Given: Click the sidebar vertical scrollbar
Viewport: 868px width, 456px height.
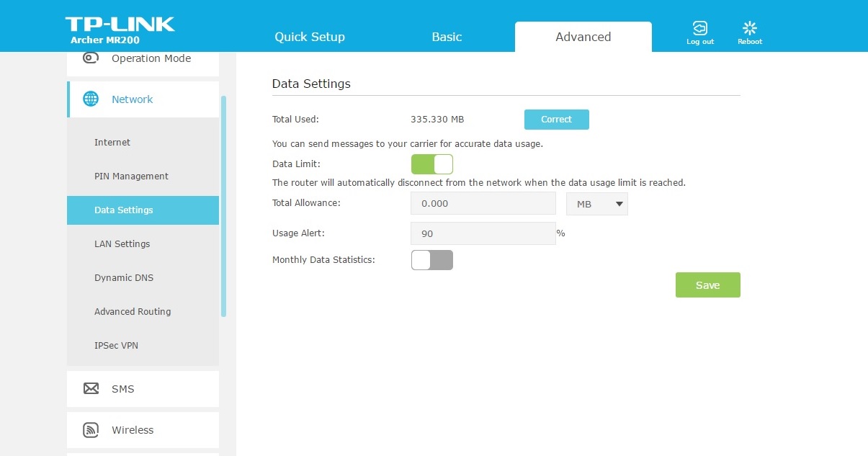Looking at the screenshot, I should 223,206.
